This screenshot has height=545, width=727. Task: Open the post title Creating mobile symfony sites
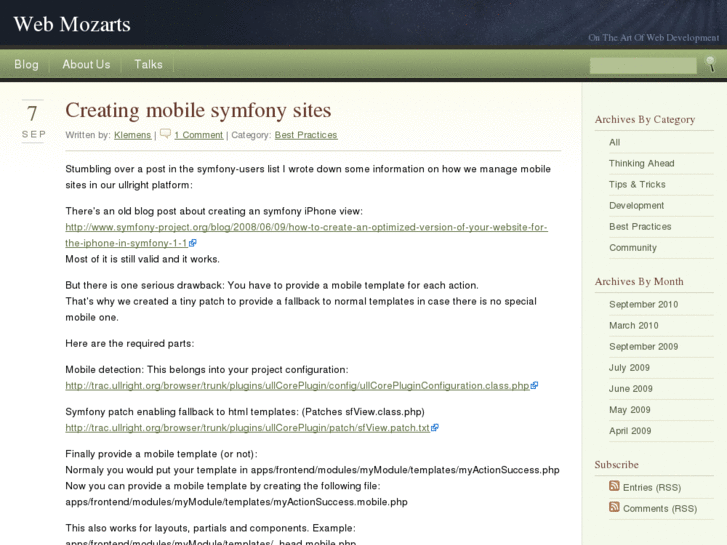(x=198, y=110)
